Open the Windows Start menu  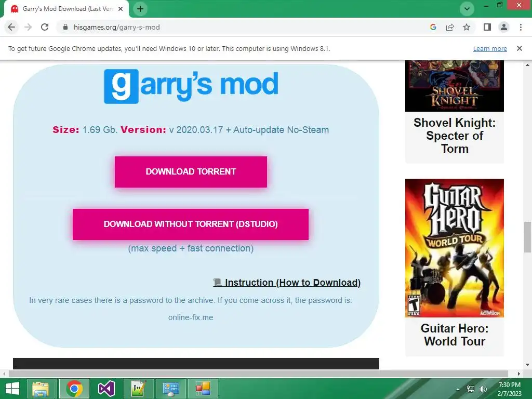(12, 389)
